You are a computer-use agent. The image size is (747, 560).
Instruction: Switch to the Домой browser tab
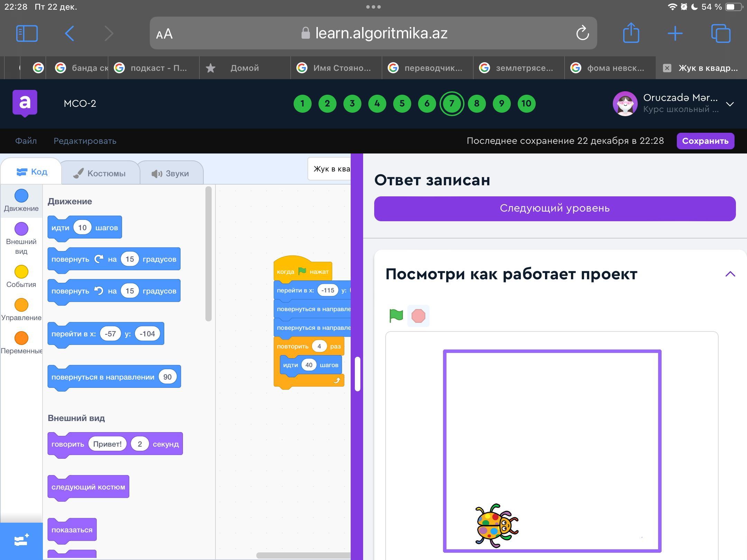coord(245,68)
